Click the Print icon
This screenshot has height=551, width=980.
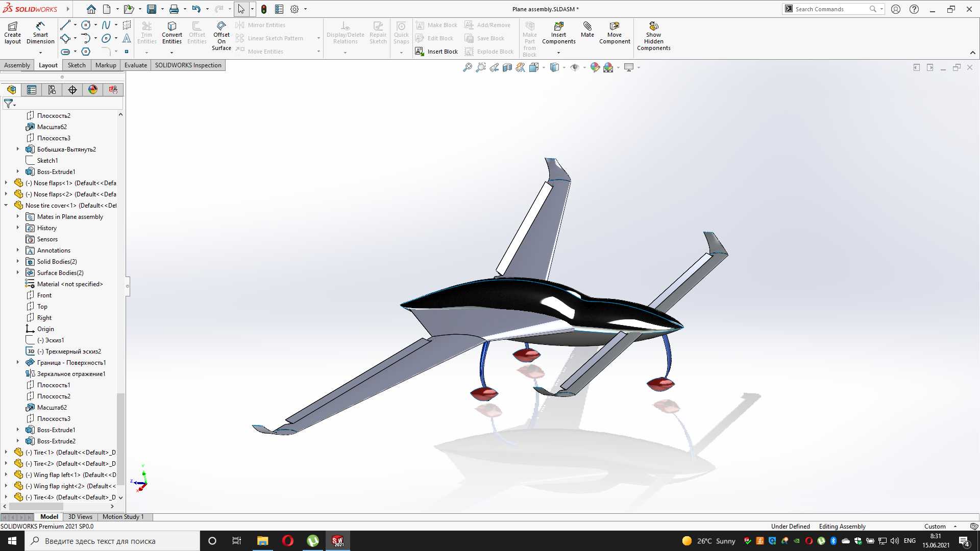(x=174, y=9)
